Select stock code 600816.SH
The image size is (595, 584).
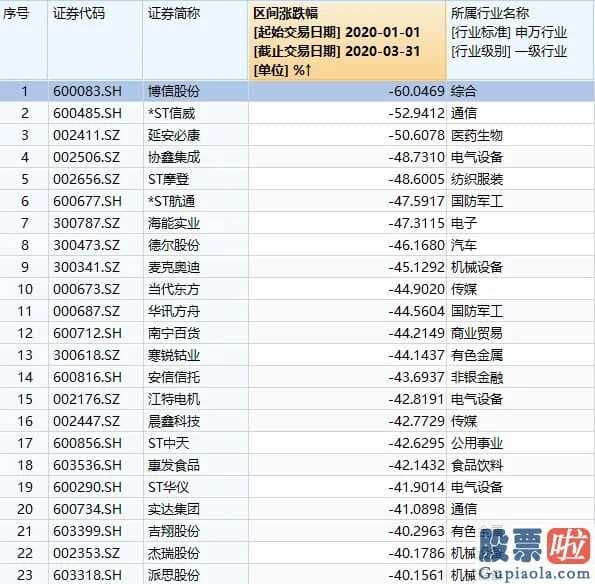point(87,378)
